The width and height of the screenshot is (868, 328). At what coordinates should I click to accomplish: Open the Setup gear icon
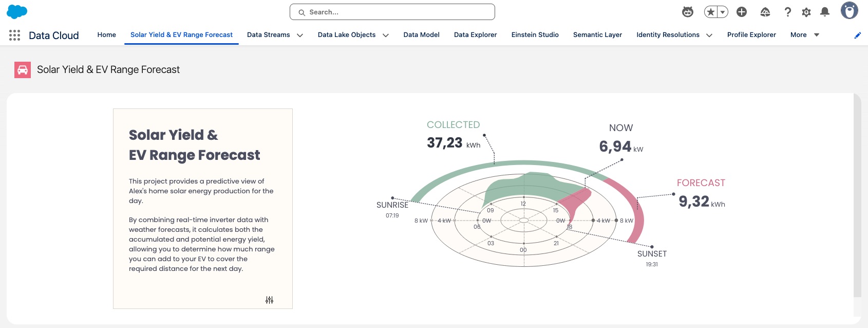[806, 12]
